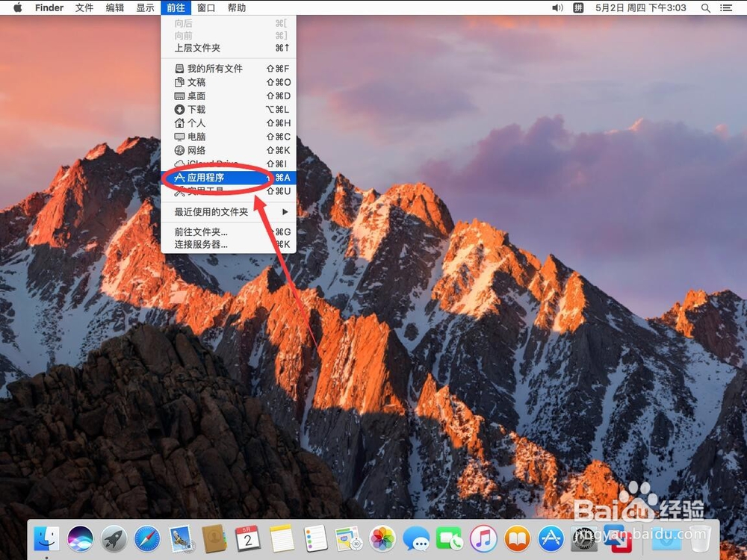Mute sound via the menu bar speaker icon
This screenshot has height=560, width=747.
[x=556, y=7]
